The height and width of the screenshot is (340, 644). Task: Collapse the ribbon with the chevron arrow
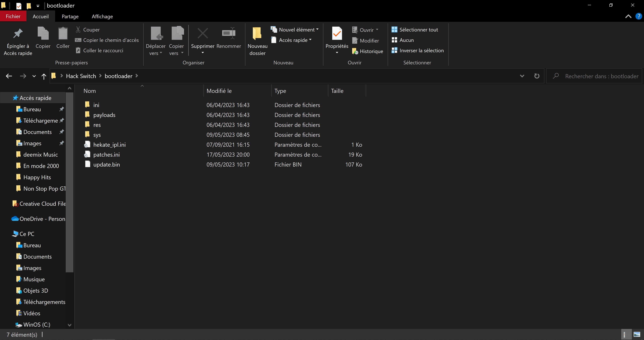628,17
